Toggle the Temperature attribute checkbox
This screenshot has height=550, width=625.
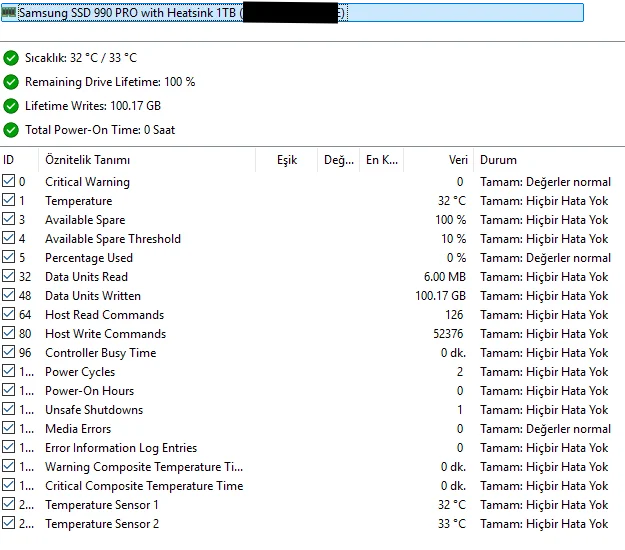click(x=8, y=200)
